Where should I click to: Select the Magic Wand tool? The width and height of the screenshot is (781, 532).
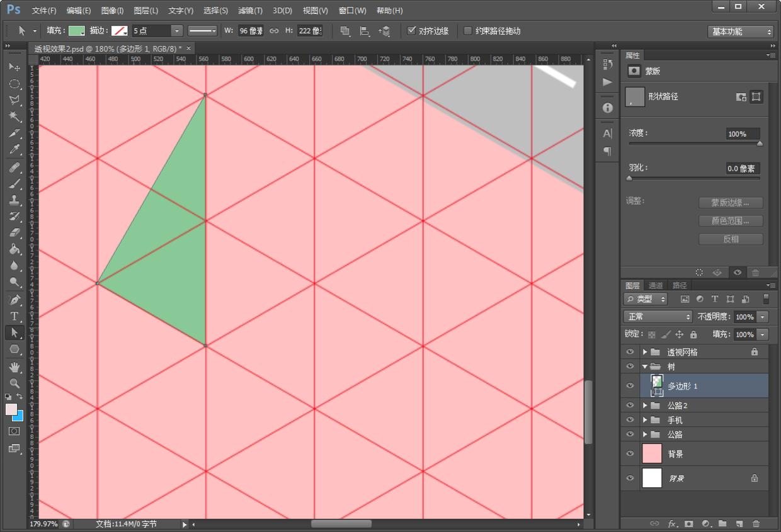(14, 116)
